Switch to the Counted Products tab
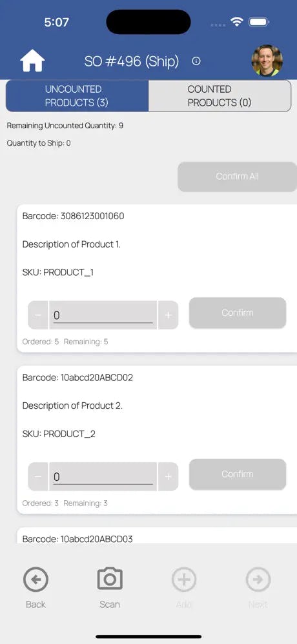 point(220,95)
